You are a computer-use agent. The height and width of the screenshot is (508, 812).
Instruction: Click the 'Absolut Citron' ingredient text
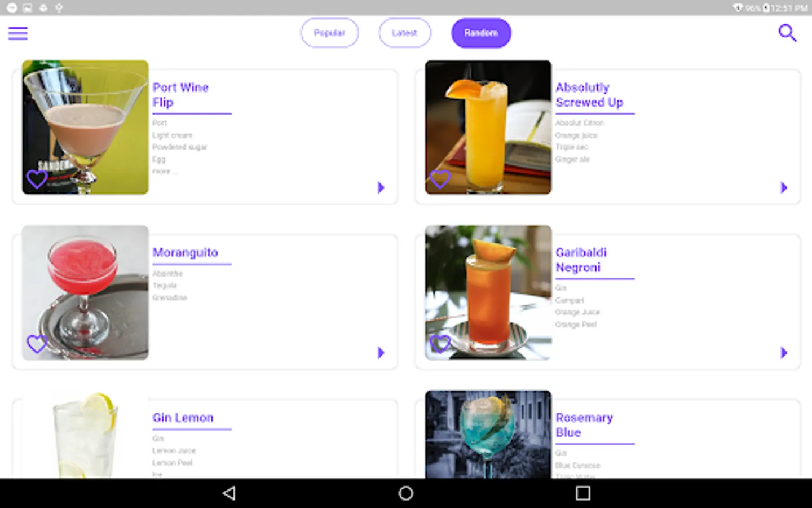[579, 123]
